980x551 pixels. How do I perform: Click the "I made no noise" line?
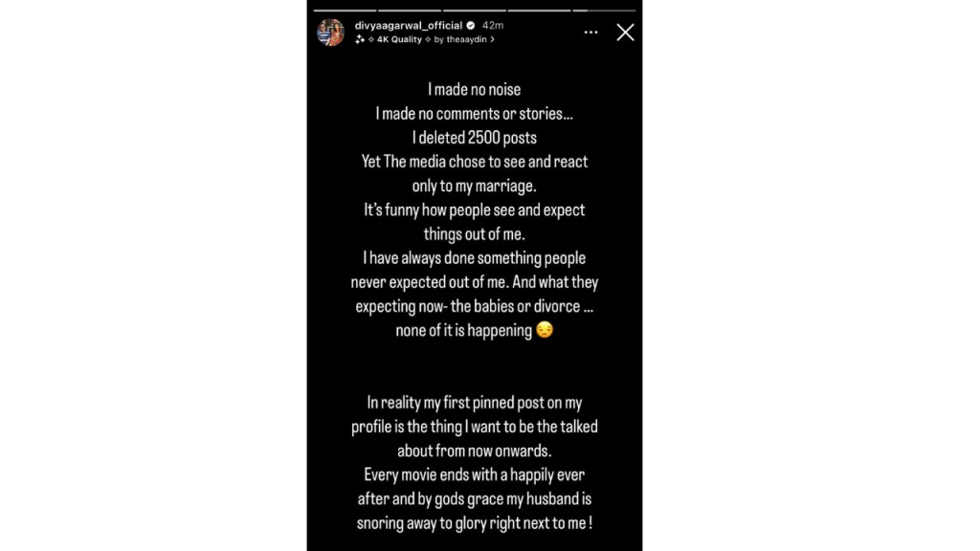(x=475, y=90)
